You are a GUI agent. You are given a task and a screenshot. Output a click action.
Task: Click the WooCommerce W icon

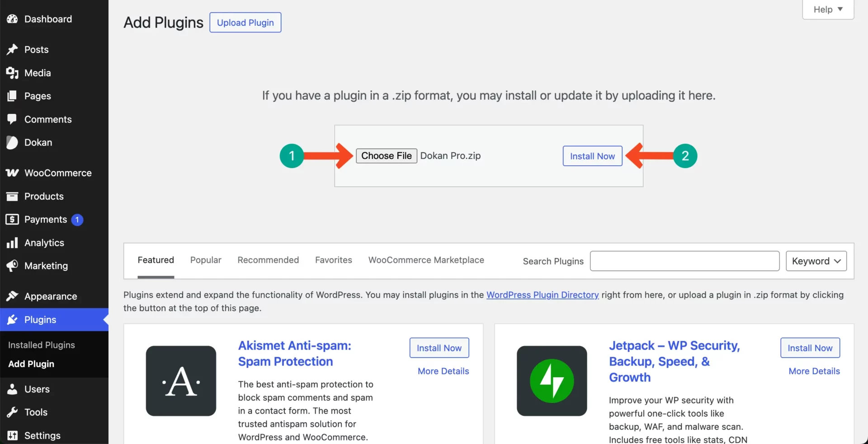click(x=12, y=173)
